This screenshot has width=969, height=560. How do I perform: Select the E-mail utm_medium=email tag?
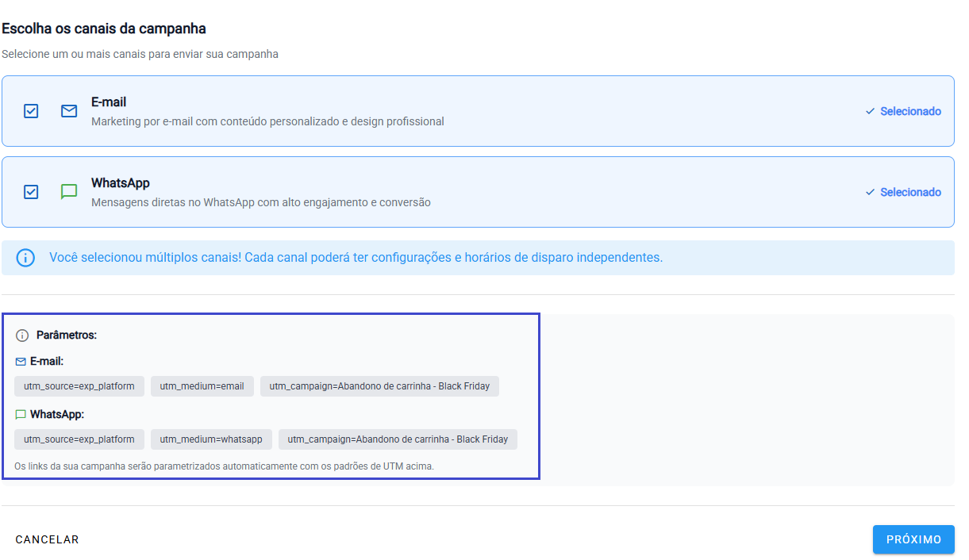point(202,386)
